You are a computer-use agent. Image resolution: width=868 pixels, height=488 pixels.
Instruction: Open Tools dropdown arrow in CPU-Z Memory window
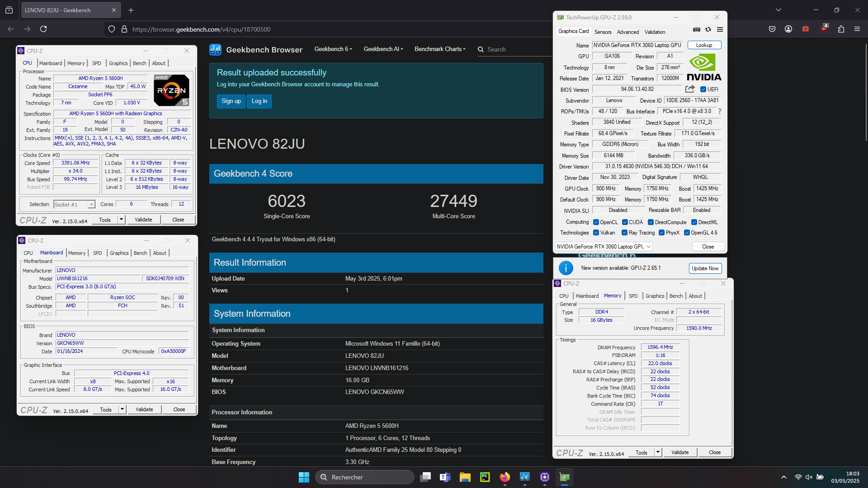click(658, 452)
